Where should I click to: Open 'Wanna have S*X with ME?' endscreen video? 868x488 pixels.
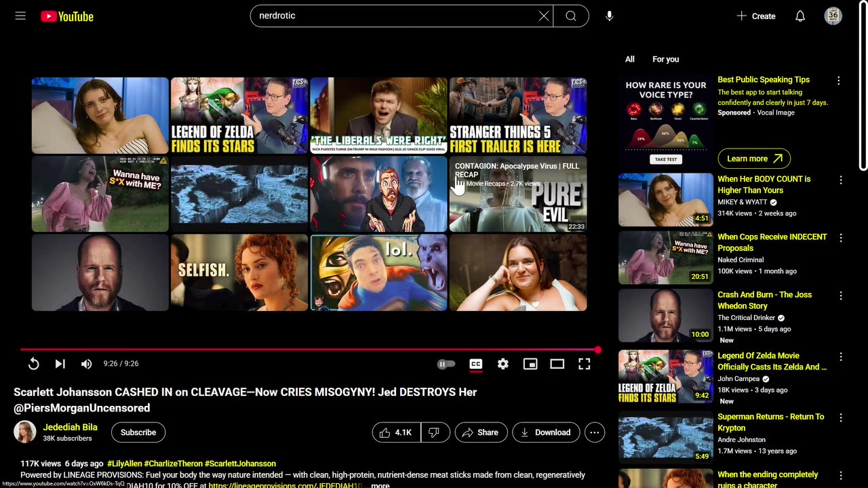coord(100,194)
